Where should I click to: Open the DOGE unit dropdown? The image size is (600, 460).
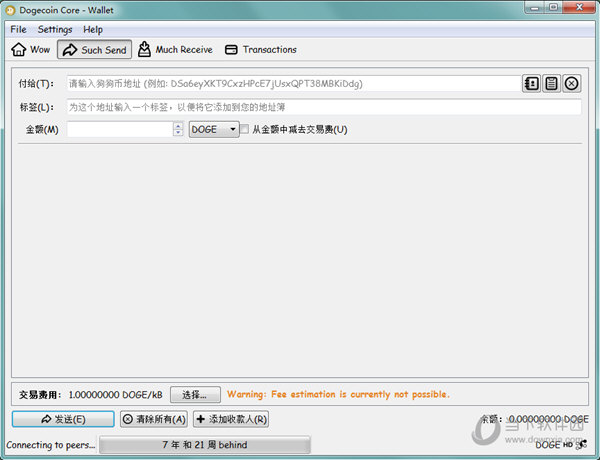click(214, 129)
